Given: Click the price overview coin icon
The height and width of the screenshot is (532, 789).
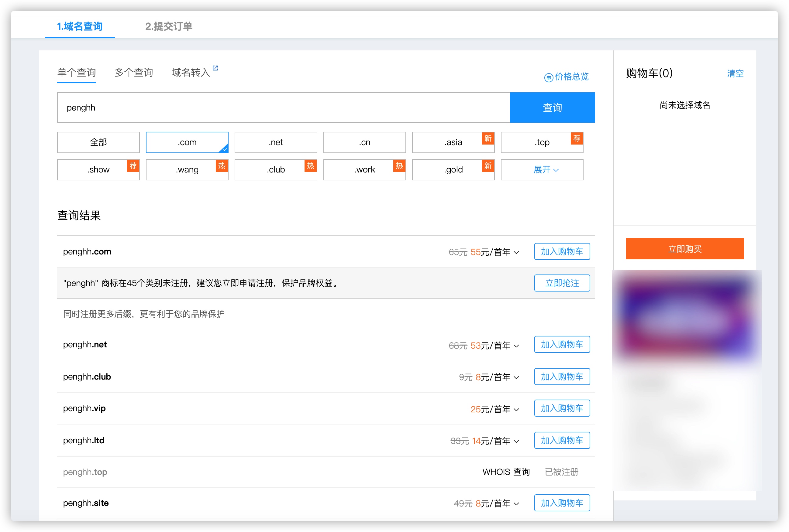Looking at the screenshot, I should click(548, 77).
